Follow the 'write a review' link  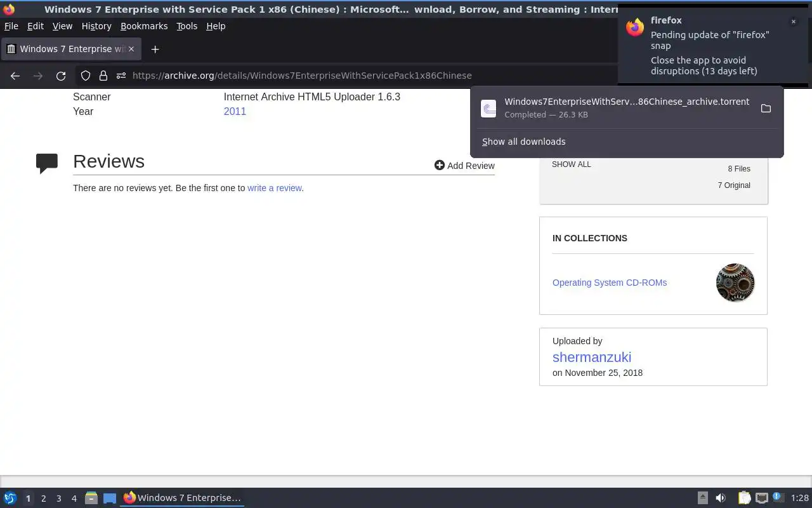(274, 188)
